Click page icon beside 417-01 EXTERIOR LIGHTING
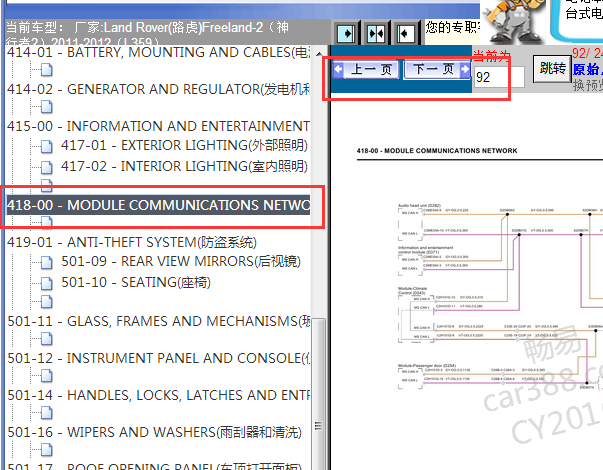The height and width of the screenshot is (470, 603). (47, 146)
